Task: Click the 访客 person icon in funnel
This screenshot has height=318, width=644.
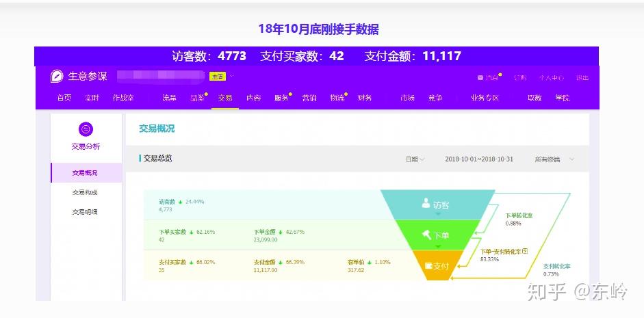Action: 426,203
